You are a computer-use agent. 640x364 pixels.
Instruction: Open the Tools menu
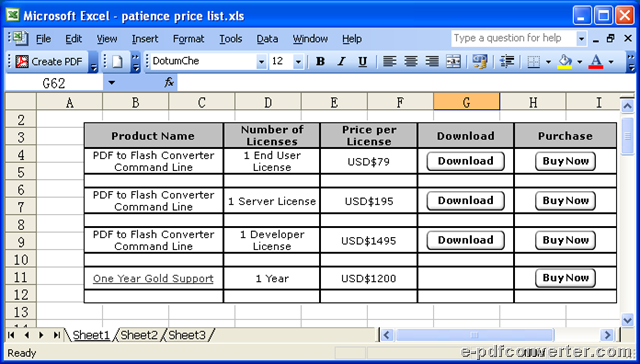tap(231, 39)
